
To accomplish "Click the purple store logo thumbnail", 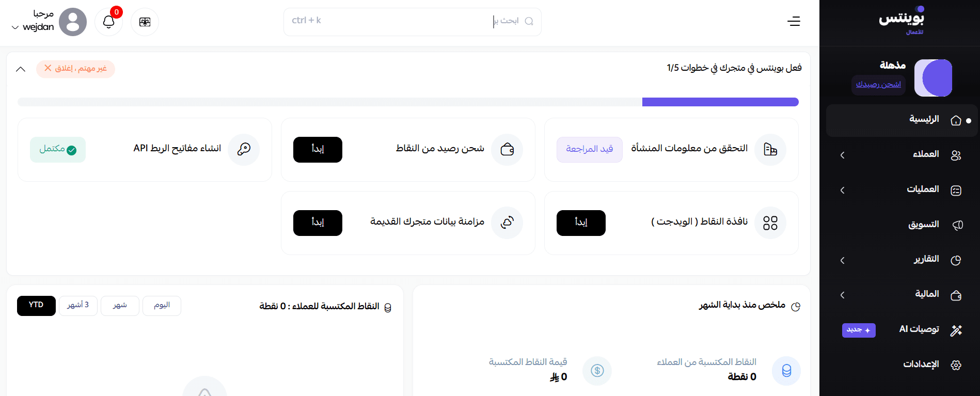I will coord(933,78).
